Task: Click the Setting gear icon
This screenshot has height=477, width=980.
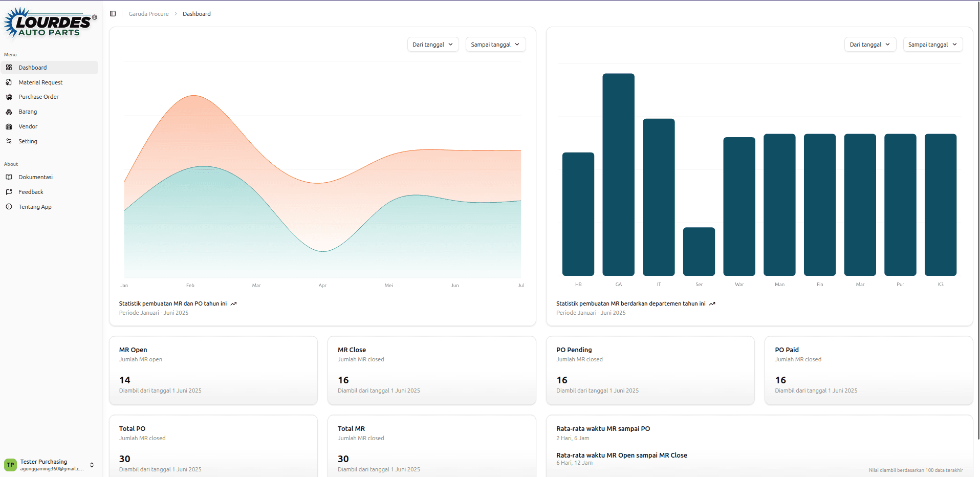Action: pyautogui.click(x=9, y=141)
